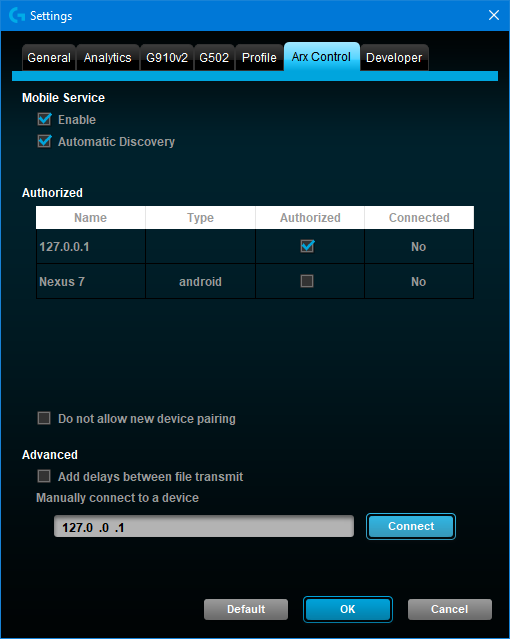The width and height of the screenshot is (510, 639).
Task: Switch to the General tab
Action: 49,57
